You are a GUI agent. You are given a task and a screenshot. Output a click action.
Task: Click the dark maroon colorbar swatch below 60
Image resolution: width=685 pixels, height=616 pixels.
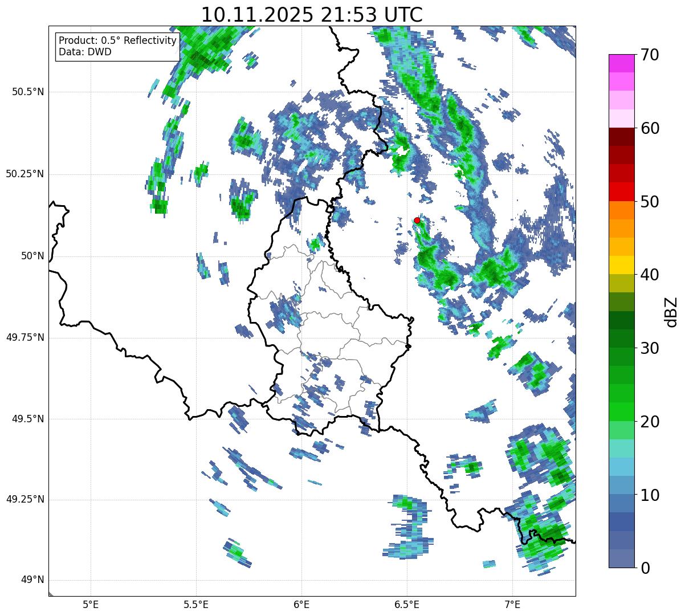click(x=621, y=137)
